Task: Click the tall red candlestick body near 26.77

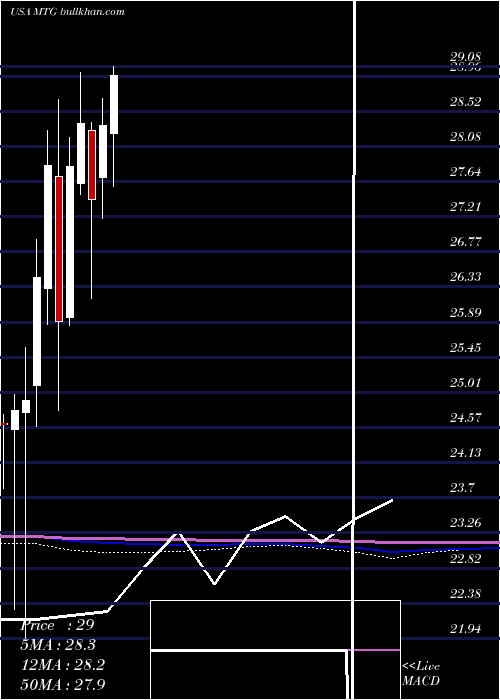Action: click(x=59, y=249)
